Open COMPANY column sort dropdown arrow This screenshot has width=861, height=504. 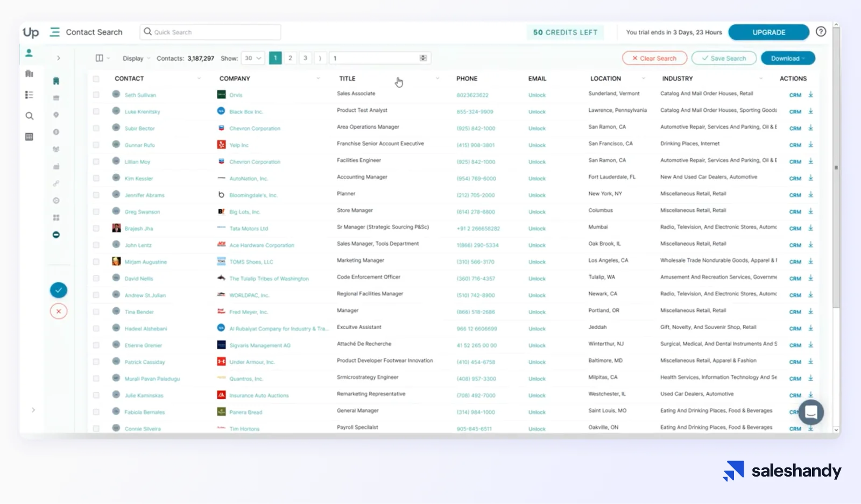coord(318,79)
